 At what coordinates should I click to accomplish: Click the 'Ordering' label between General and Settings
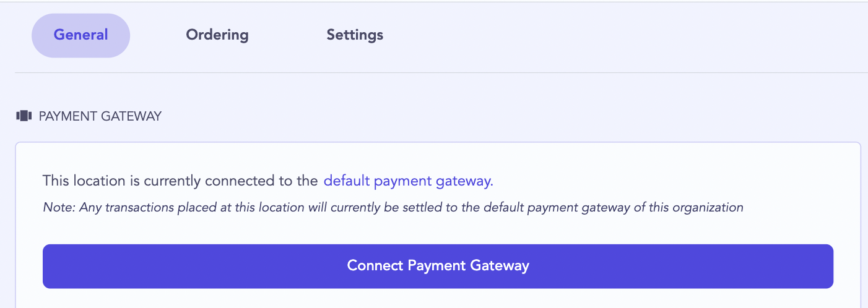pyautogui.click(x=217, y=35)
